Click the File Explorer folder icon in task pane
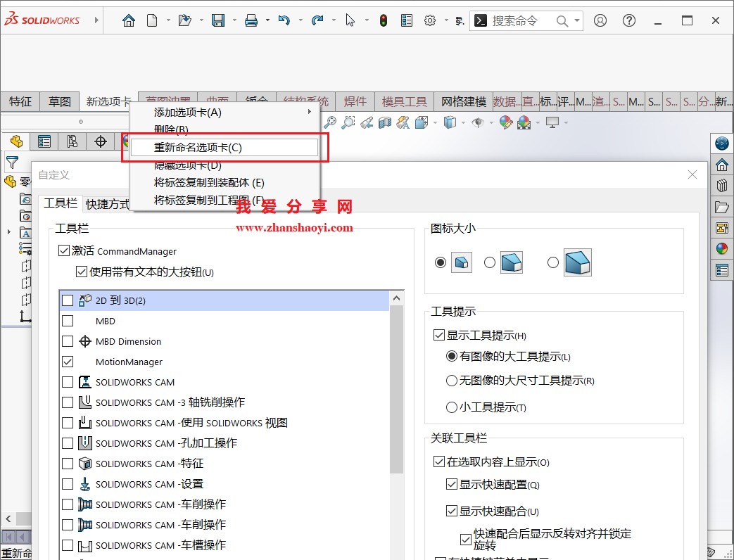The width and height of the screenshot is (734, 560). pyautogui.click(x=721, y=206)
